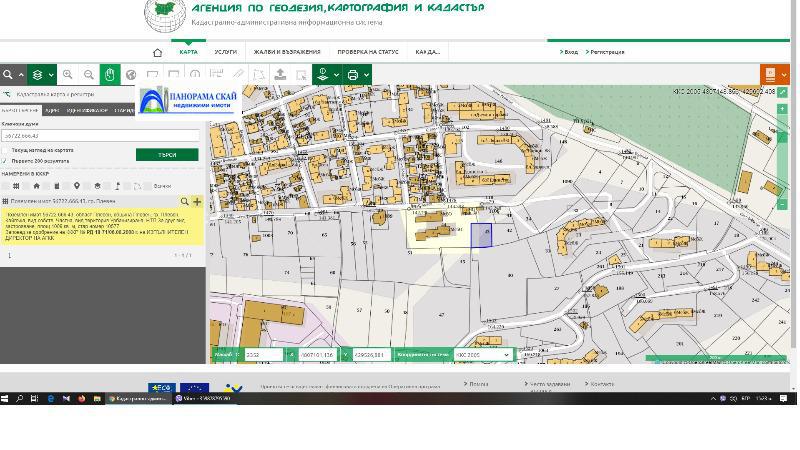Click the keywords search input field

(100, 136)
